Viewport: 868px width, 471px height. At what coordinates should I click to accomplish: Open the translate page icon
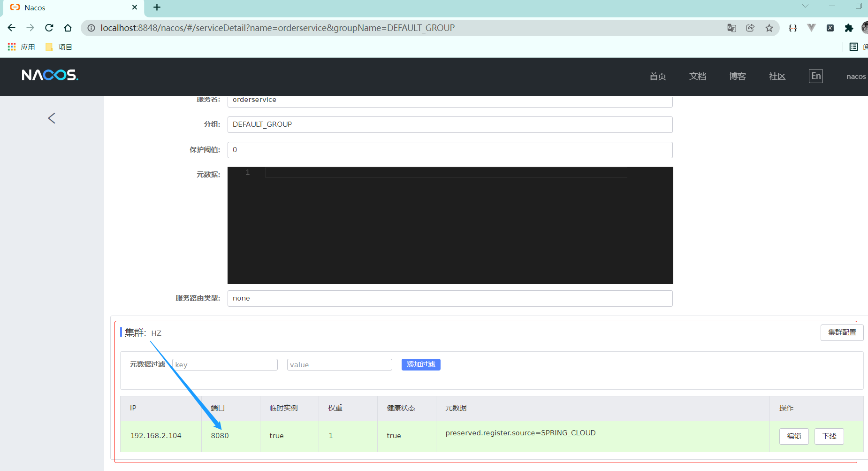pos(731,28)
